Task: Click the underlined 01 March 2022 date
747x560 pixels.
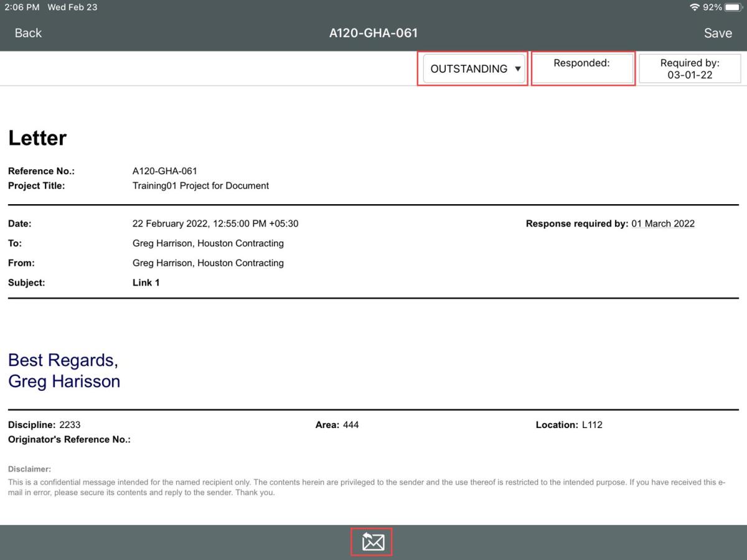Action: click(663, 224)
